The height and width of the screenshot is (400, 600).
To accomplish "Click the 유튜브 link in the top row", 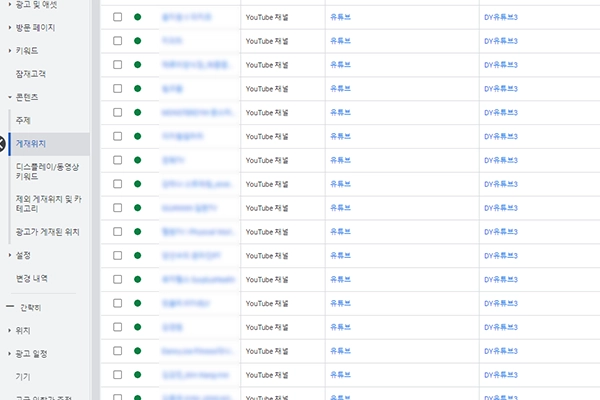I will coord(340,18).
